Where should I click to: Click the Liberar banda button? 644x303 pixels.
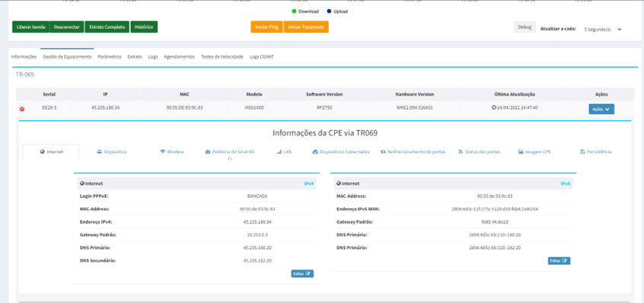click(x=30, y=27)
